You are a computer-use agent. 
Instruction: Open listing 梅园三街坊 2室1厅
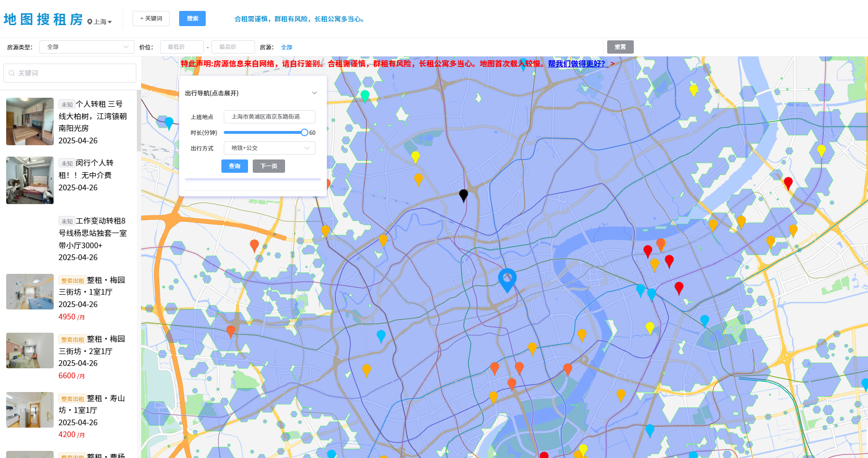point(92,345)
